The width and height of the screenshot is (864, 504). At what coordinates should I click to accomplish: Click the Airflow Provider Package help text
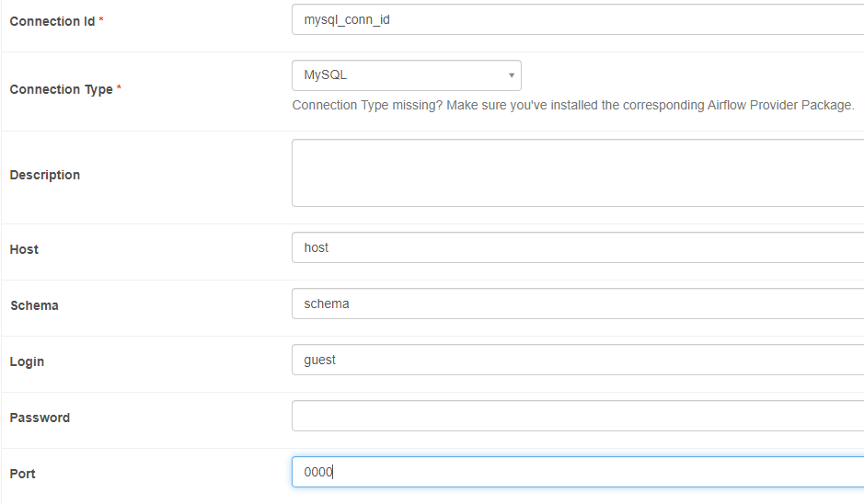573,105
